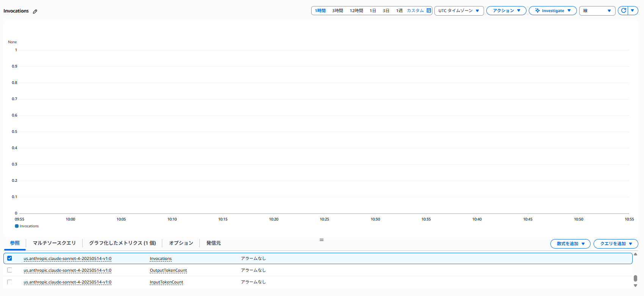Open refresh interval options dropdown arrow
Screen dimensions: 644x296
click(633, 11)
